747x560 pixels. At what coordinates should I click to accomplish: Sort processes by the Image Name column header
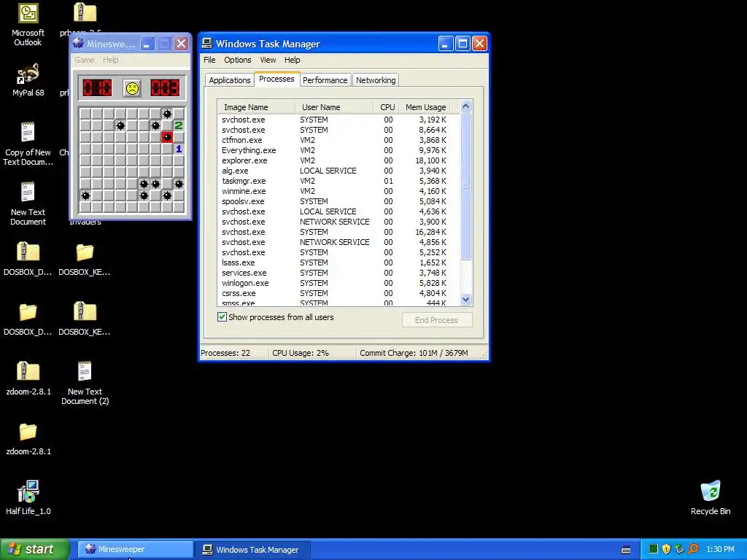[256, 107]
